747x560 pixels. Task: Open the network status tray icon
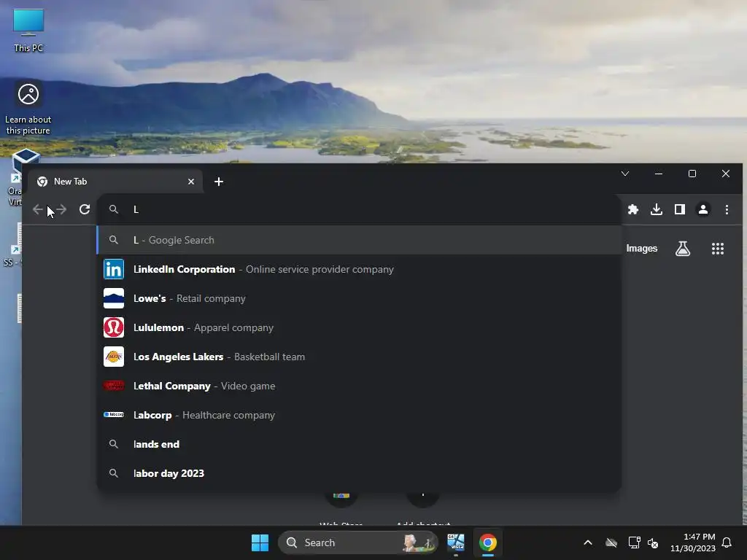tap(634, 542)
